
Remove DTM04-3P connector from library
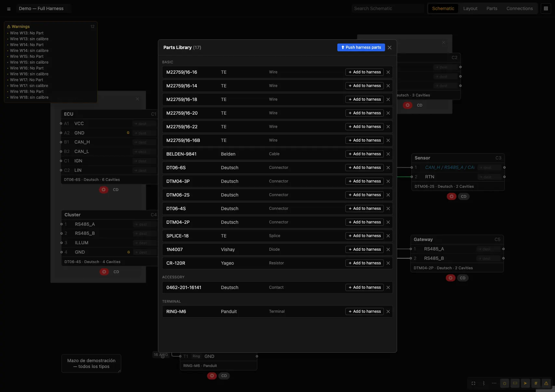[388, 181]
